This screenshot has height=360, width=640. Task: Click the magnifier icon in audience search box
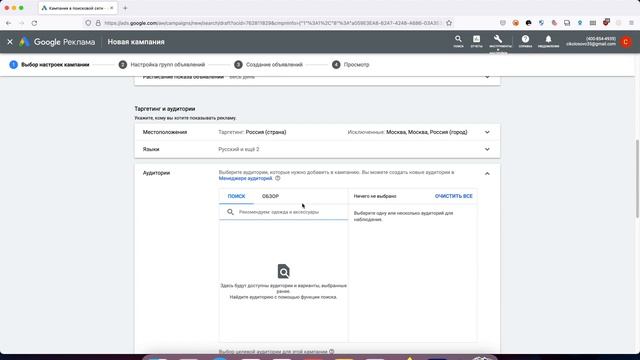pos(230,212)
